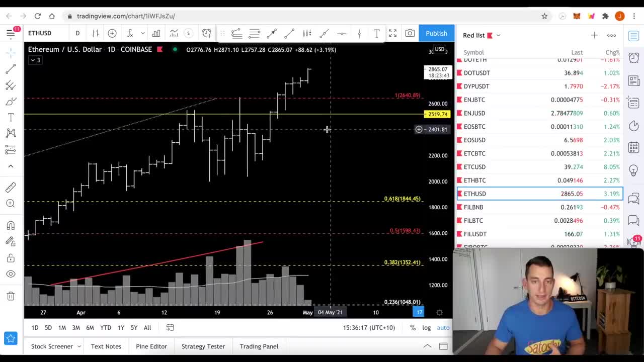Open the indicators fx menu
The image size is (644, 362).
(130, 33)
